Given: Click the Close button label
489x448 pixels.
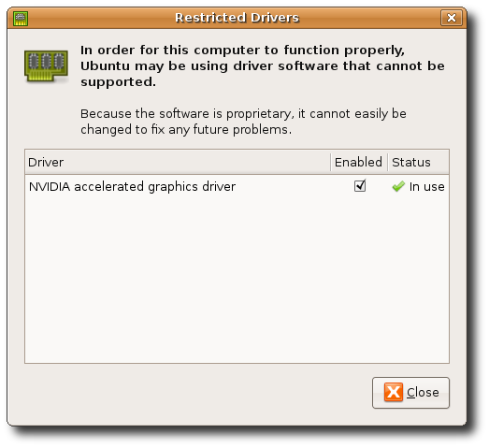Looking at the screenshot, I should [423, 393].
